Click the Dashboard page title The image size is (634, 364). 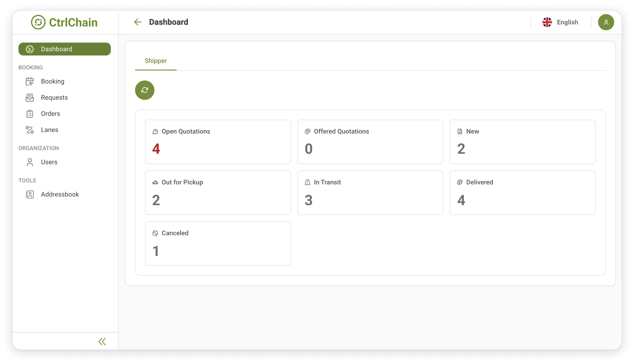coord(168,22)
